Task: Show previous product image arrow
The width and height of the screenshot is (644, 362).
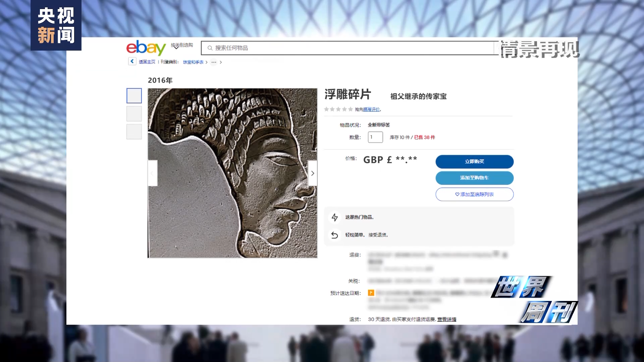Action: coord(152,173)
